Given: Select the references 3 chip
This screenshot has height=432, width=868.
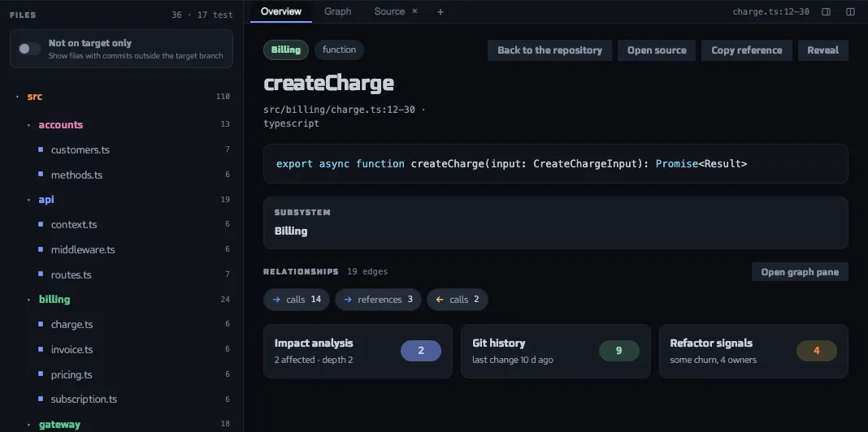Looking at the screenshot, I should [378, 300].
